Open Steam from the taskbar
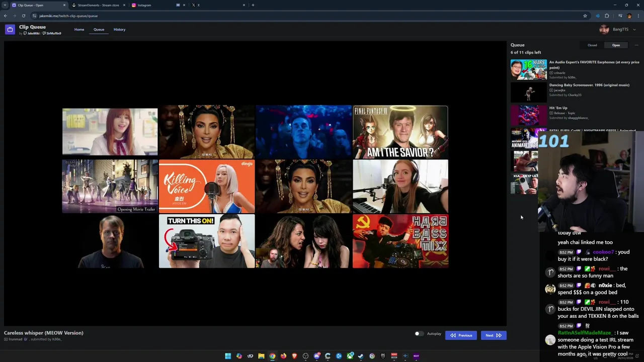 [x=361, y=356]
